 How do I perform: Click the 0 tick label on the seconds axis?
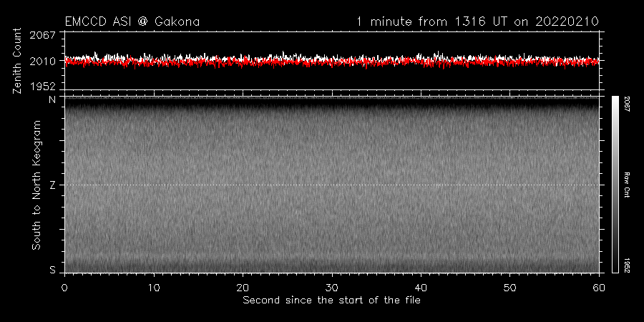point(64,287)
